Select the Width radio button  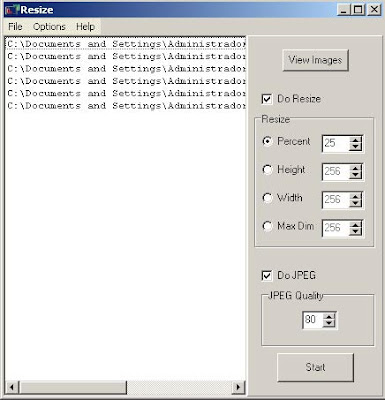267,198
